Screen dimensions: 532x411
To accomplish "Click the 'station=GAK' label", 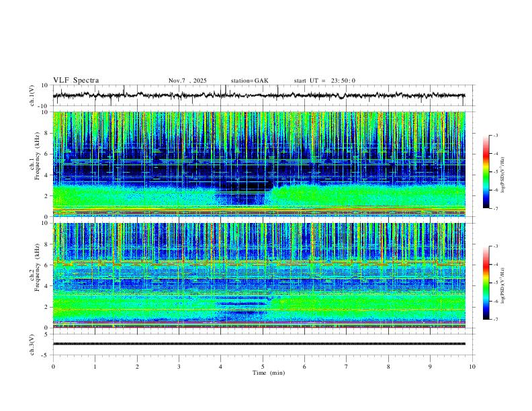I will [249, 81].
